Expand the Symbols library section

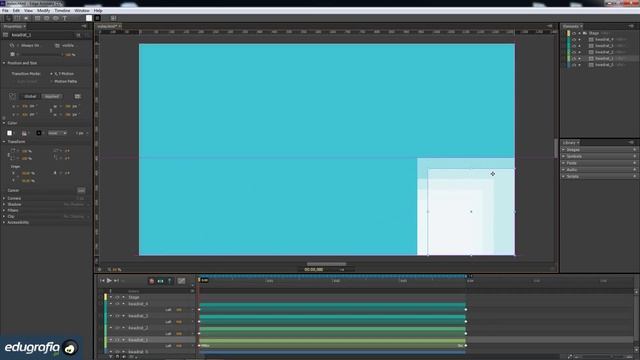pyautogui.click(x=564, y=156)
